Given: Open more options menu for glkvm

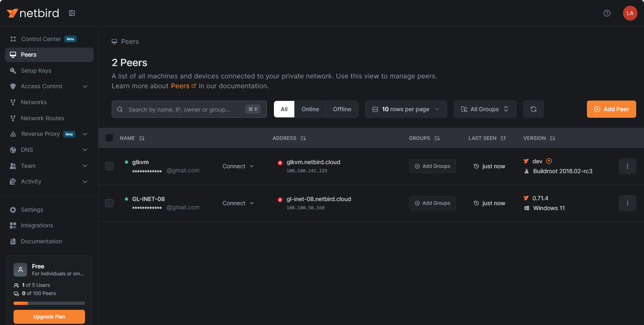Looking at the screenshot, I should tap(628, 166).
